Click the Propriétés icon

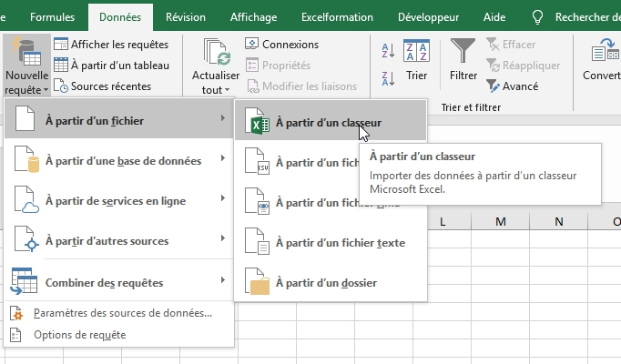tap(252, 65)
